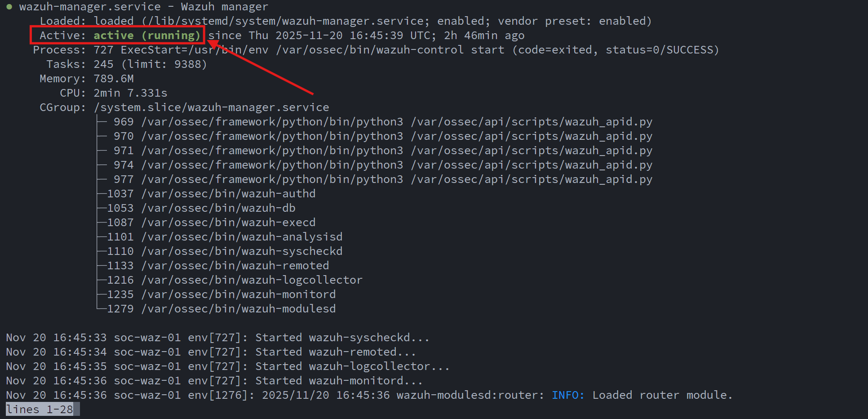Click the Tasks count 245
The image size is (868, 419).
(x=103, y=64)
